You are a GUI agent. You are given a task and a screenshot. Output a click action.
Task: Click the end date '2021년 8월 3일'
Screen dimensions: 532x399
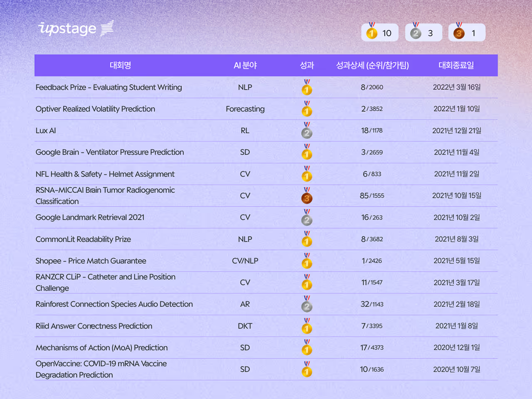click(457, 239)
